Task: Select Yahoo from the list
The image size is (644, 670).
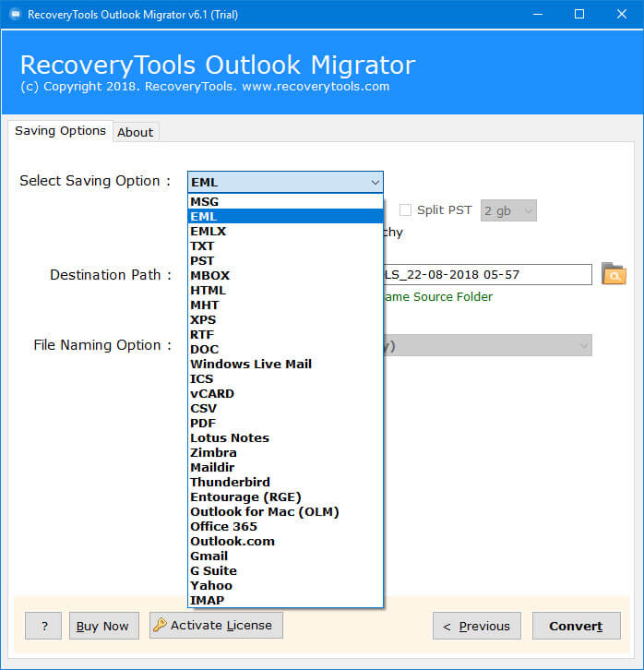Action: (x=285, y=585)
